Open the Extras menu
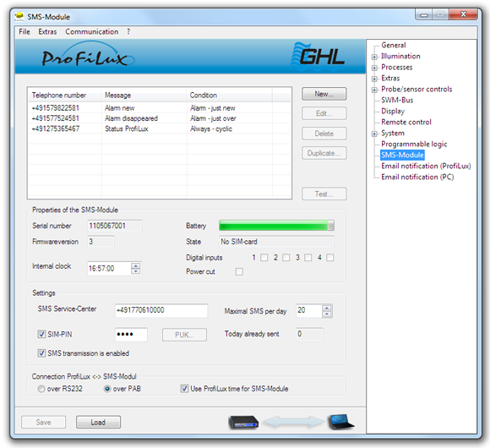This screenshot has height=448, width=490. click(x=47, y=31)
